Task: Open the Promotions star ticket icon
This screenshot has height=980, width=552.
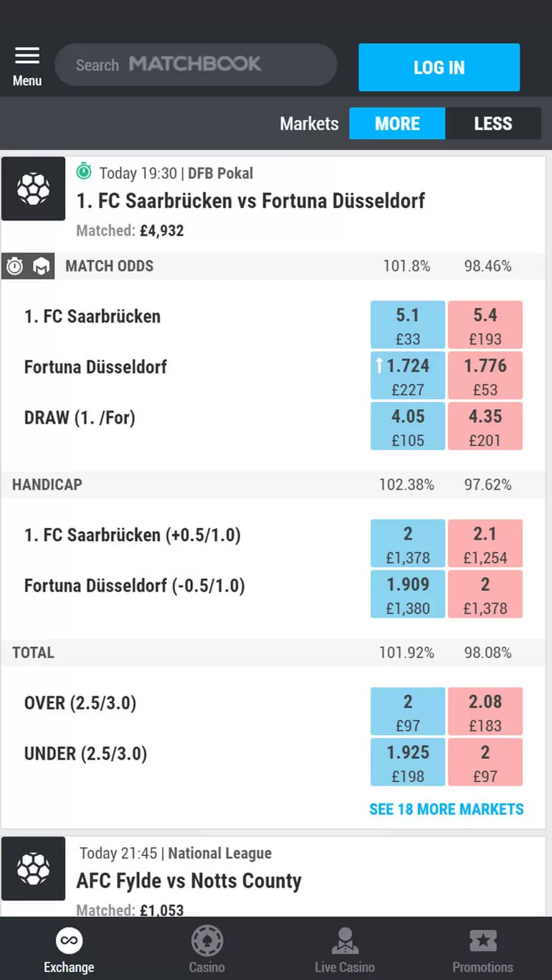Action: pyautogui.click(x=482, y=941)
